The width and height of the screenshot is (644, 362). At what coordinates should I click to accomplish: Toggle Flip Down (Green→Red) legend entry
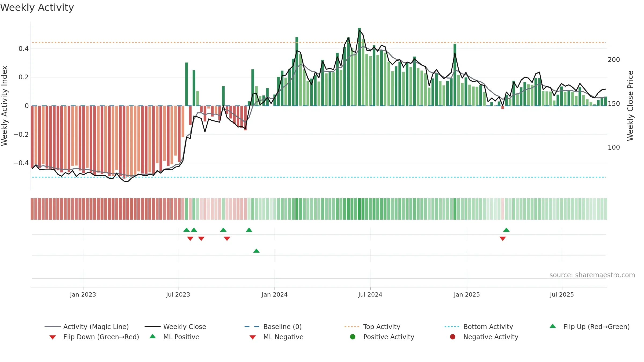(94, 337)
